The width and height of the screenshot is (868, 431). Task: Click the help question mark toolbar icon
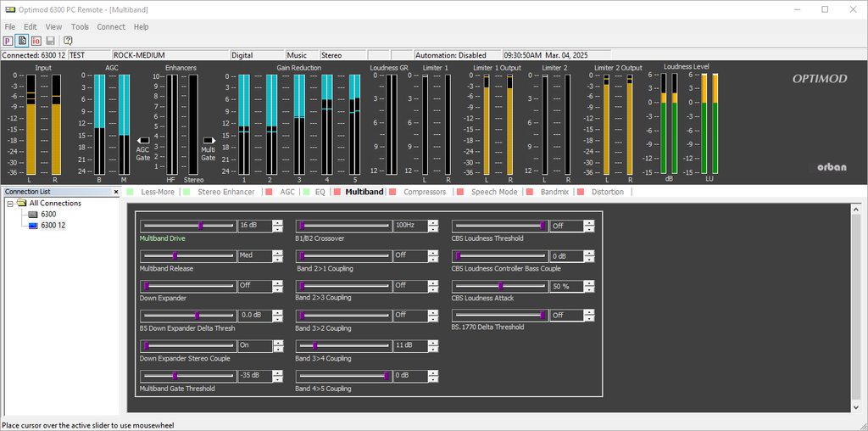click(x=68, y=41)
